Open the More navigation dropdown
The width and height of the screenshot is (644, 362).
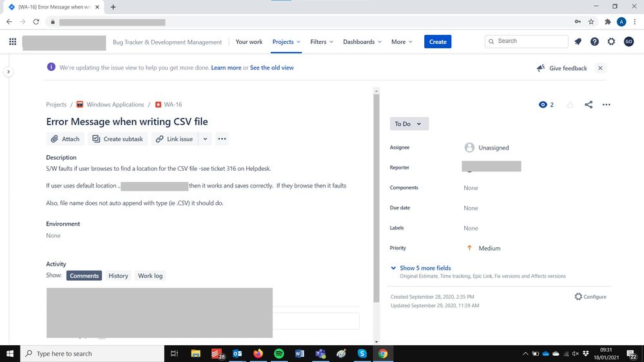[x=402, y=41]
